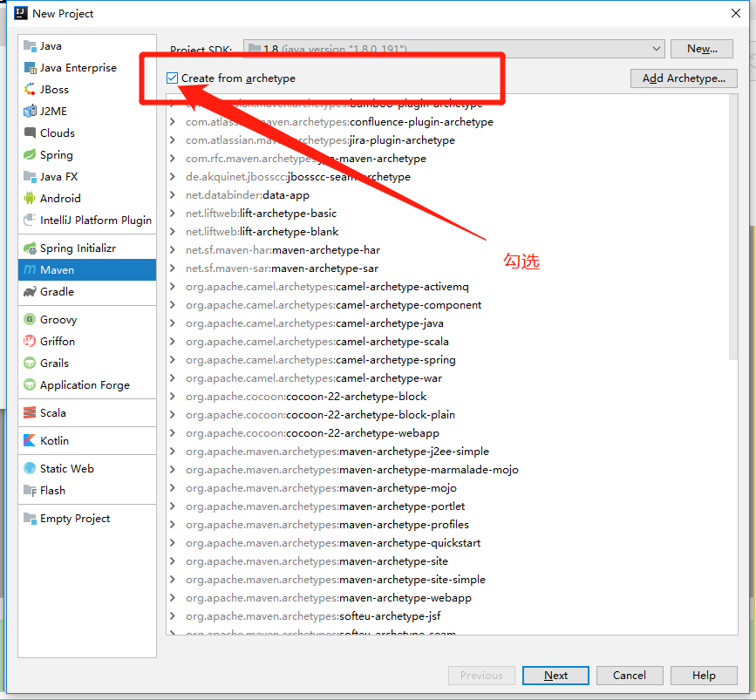Click the Gradle elephant icon
Viewport: 756px width, 700px height.
tap(30, 292)
